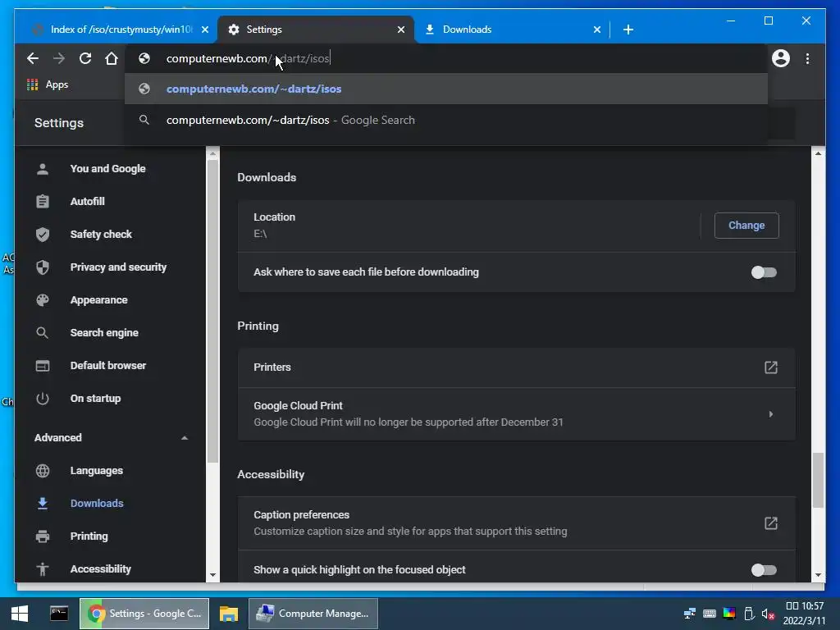Click Change download location button
The height and width of the screenshot is (630, 840).
tap(746, 226)
